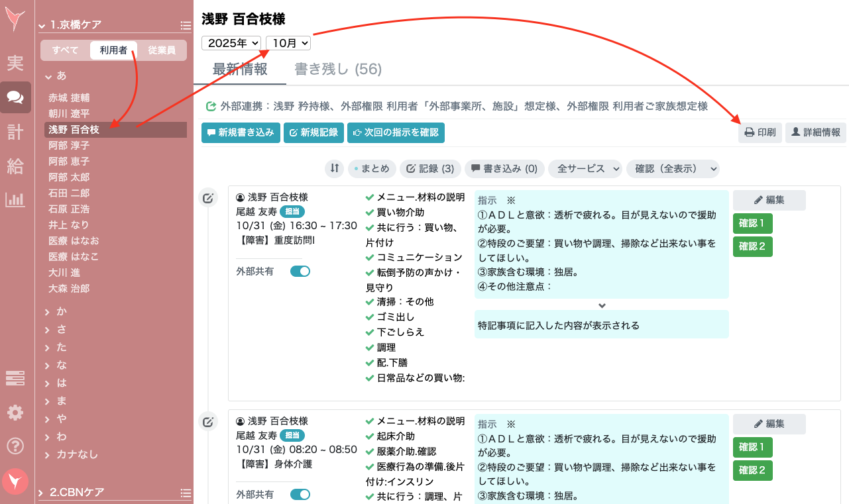Toggle 外部共有 switch for 08:20 record

(300, 495)
